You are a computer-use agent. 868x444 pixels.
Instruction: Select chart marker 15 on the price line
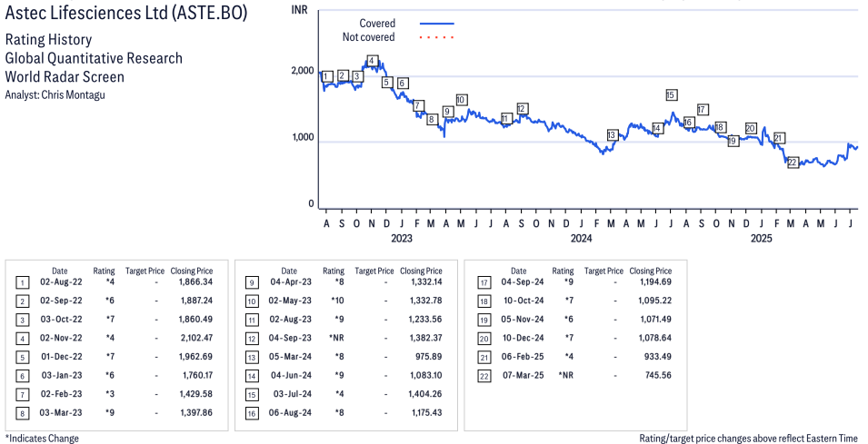(671, 95)
